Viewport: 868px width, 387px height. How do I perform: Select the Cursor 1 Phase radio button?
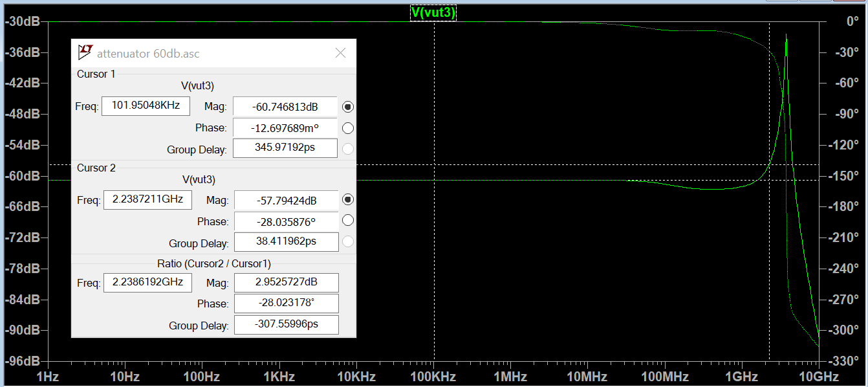click(348, 128)
